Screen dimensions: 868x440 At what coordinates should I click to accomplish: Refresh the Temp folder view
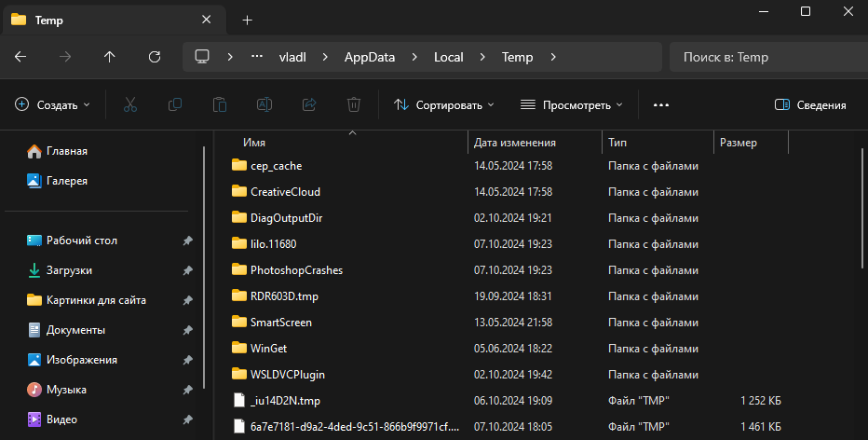point(155,57)
